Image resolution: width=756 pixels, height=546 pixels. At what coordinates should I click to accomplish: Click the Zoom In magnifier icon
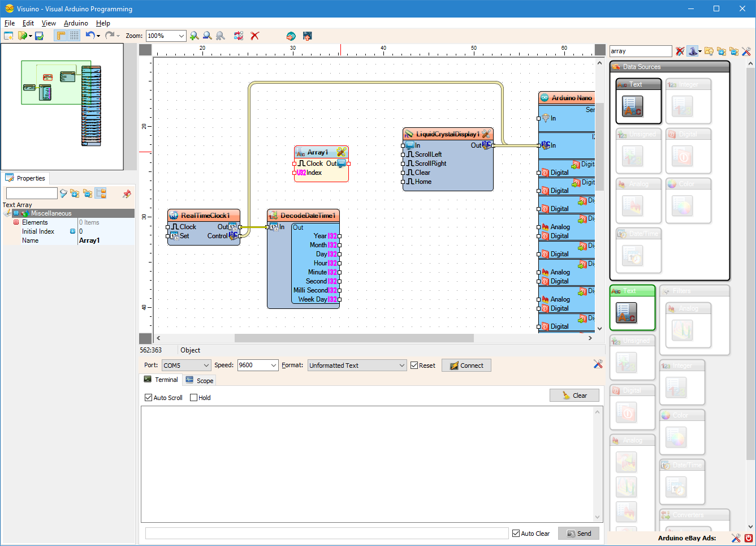pos(195,36)
